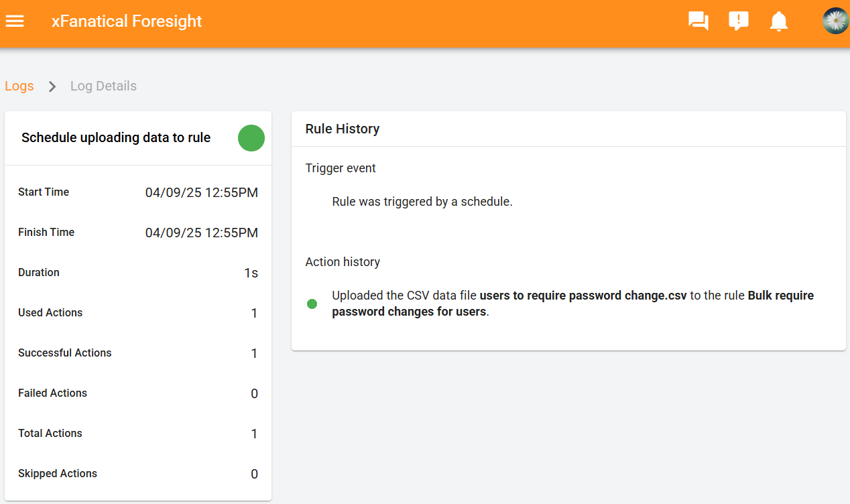Click Schedule uploading data to rule title
850x504 pixels.
[116, 138]
